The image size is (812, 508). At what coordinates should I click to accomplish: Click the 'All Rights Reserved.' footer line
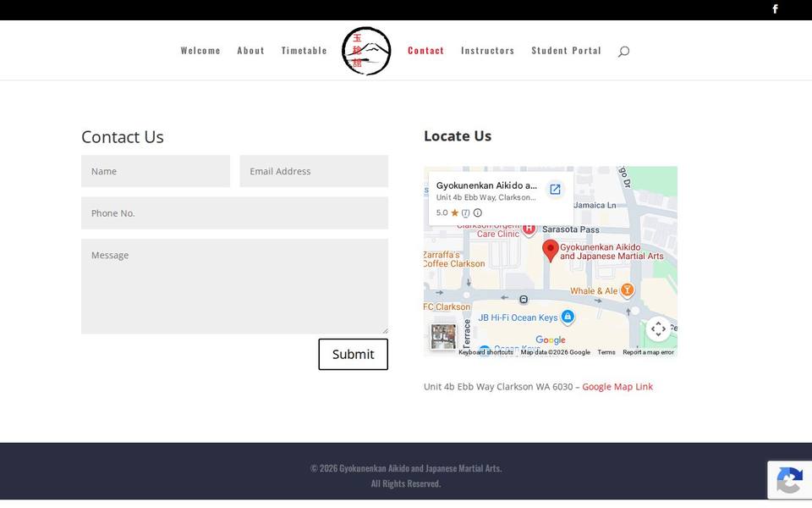click(x=406, y=483)
